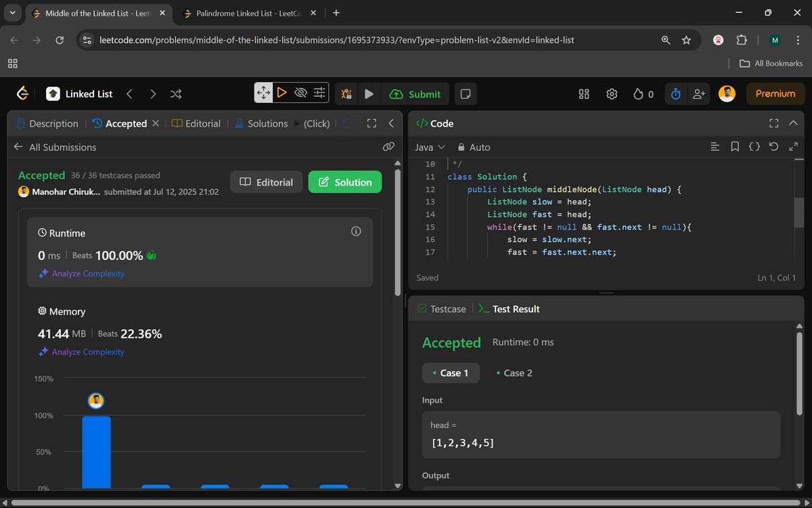Open a new browser tab

(x=336, y=13)
